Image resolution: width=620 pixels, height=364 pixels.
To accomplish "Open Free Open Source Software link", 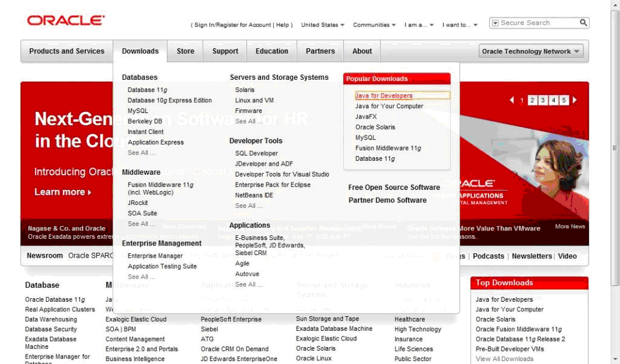I will [394, 187].
